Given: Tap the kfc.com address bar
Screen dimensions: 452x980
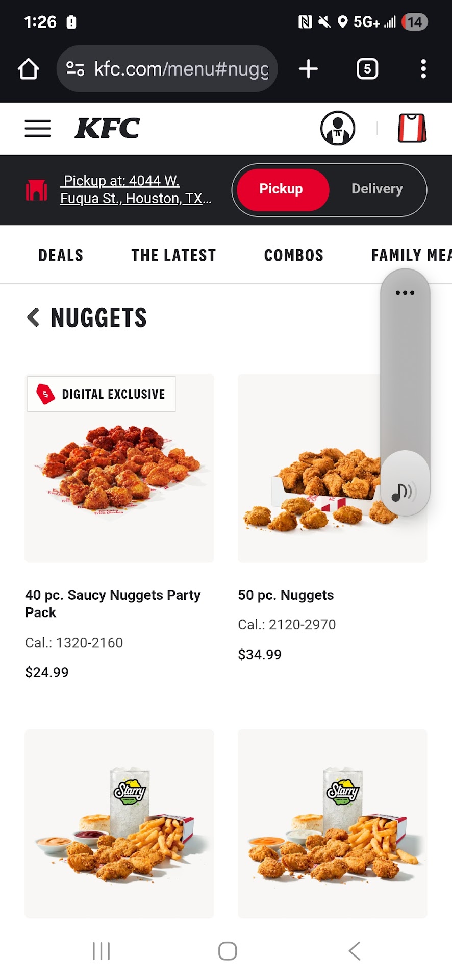Looking at the screenshot, I should pyautogui.click(x=181, y=69).
